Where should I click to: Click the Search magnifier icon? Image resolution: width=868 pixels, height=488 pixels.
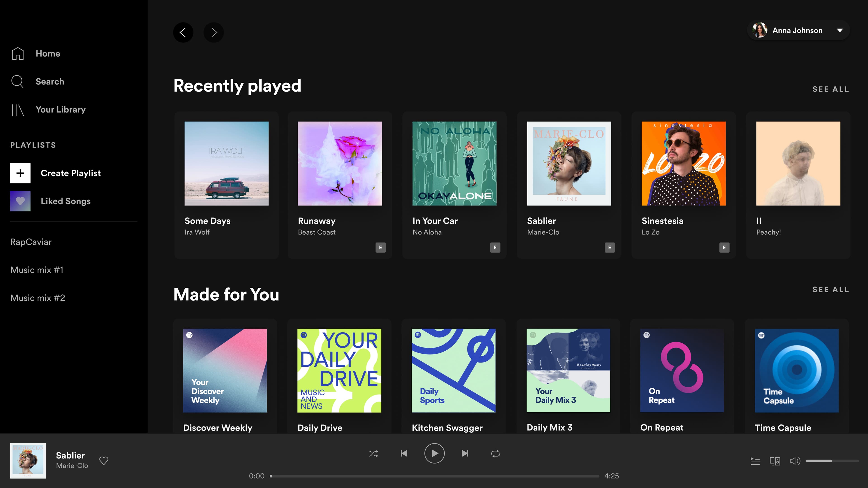pyautogui.click(x=17, y=82)
